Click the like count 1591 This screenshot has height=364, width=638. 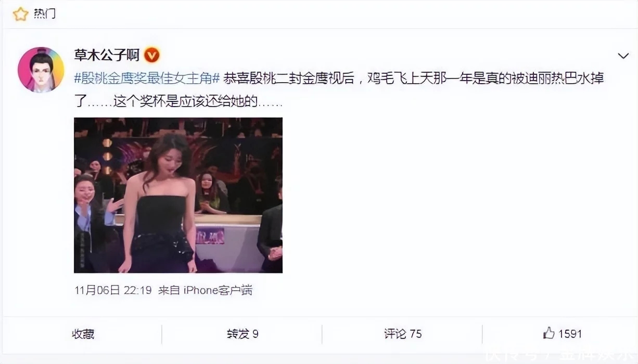(x=570, y=334)
